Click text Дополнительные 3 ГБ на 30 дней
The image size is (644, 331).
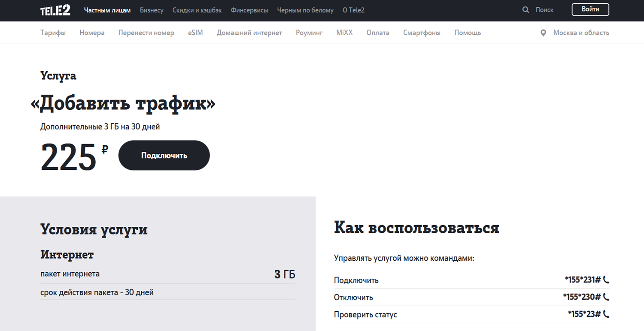(100, 127)
